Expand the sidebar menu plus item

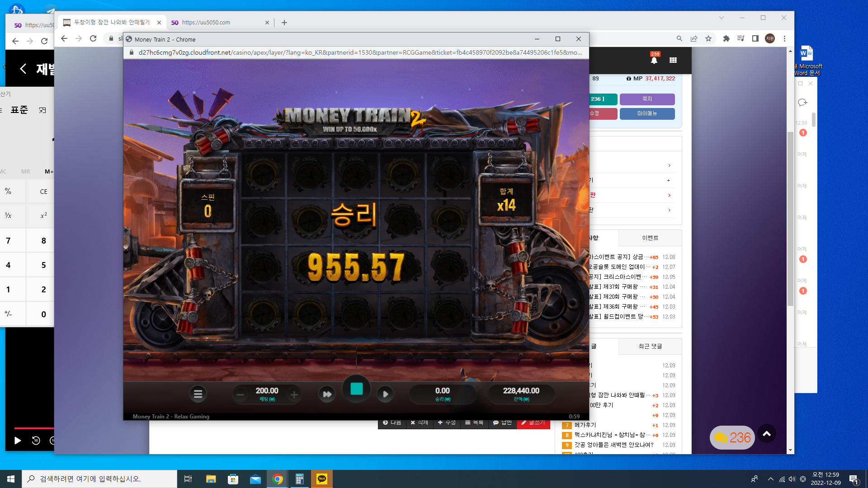pyautogui.click(x=669, y=180)
